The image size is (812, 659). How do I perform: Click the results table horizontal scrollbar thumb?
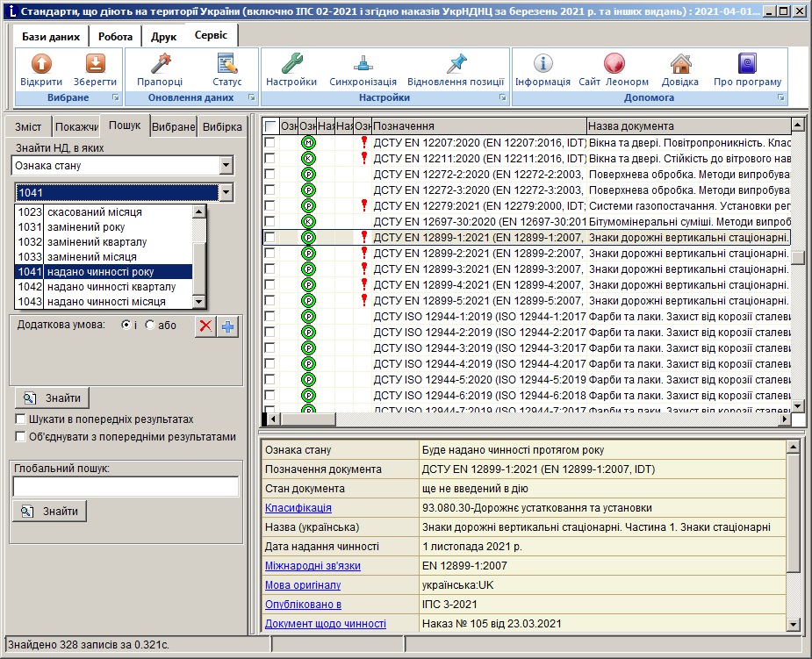[x=308, y=419]
